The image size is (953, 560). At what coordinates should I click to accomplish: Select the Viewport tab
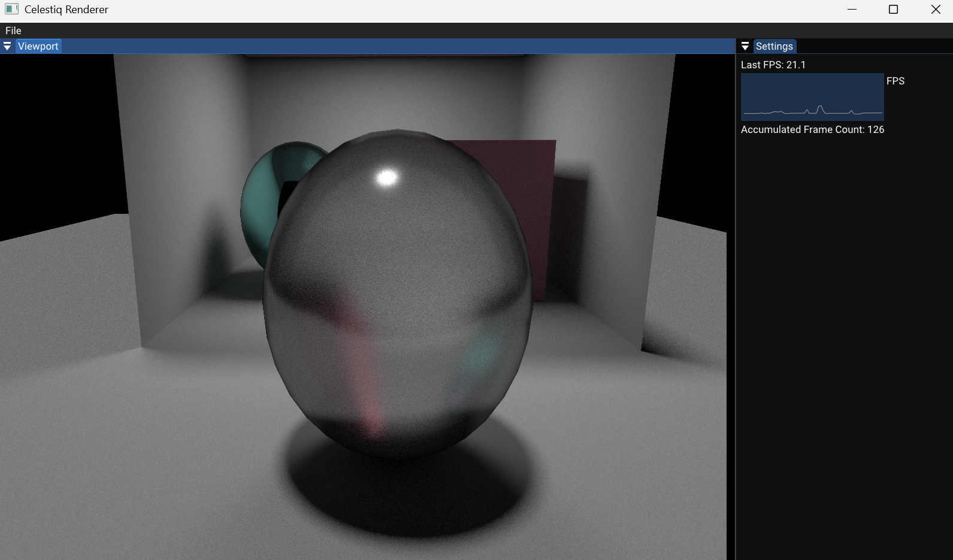(38, 46)
